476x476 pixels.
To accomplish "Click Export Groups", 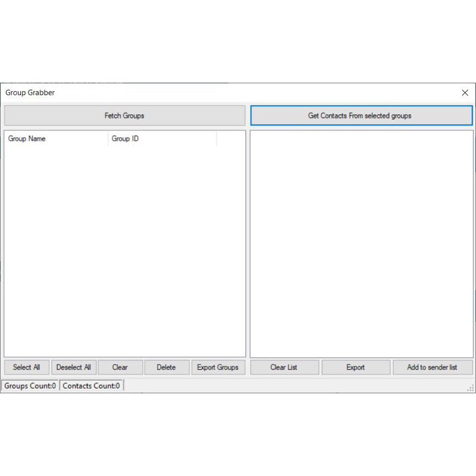I will (218, 367).
